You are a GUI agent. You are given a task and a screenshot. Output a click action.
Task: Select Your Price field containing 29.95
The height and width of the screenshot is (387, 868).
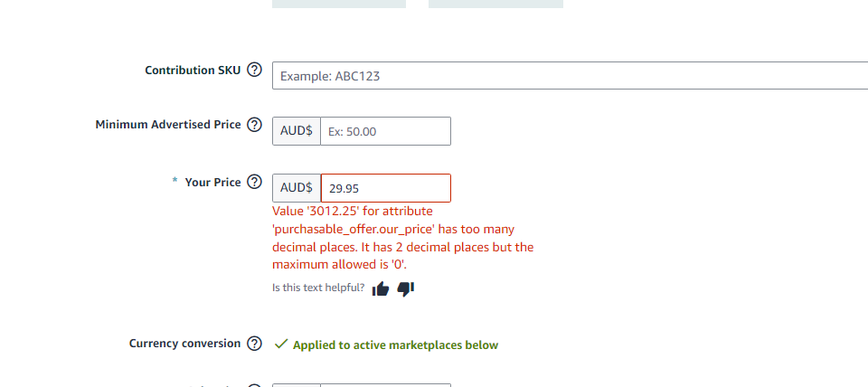[x=386, y=188]
